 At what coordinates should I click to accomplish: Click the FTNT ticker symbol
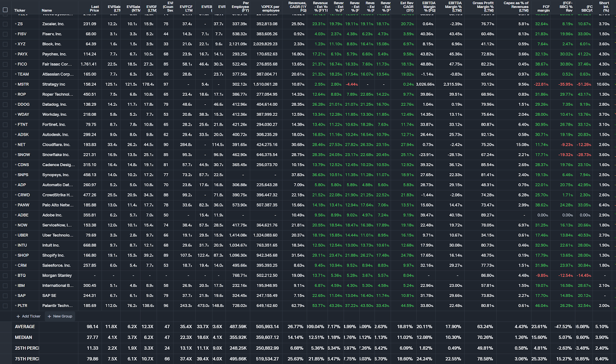tap(23, 125)
